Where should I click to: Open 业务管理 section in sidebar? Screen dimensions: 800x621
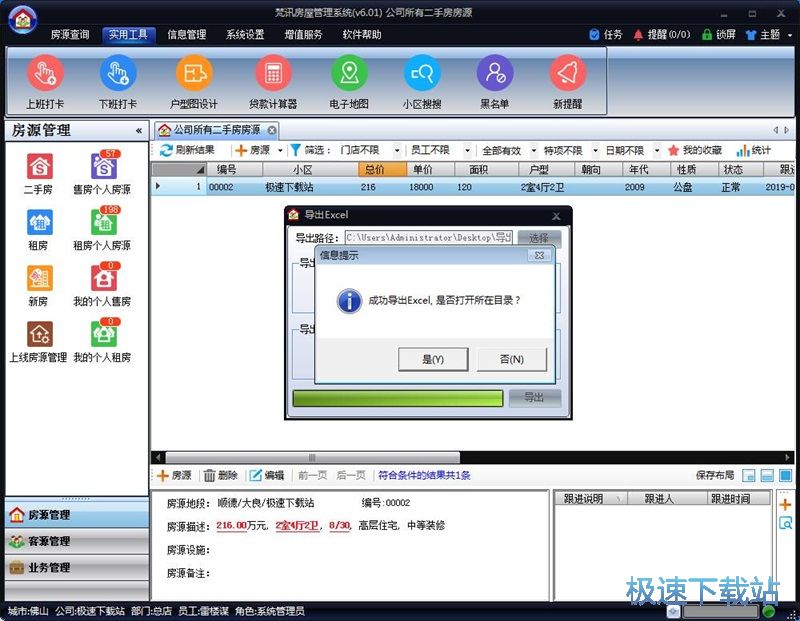[77, 567]
